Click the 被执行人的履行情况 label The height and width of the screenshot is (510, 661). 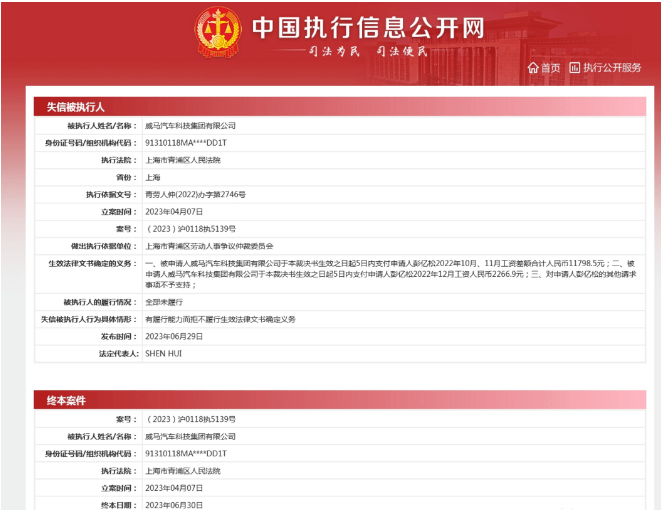pos(100,302)
